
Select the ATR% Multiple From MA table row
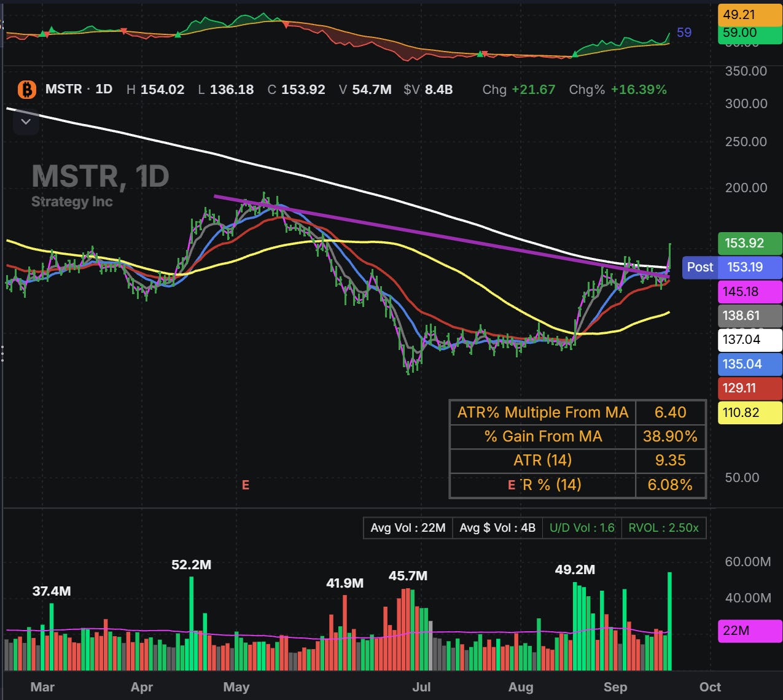[x=578, y=412]
